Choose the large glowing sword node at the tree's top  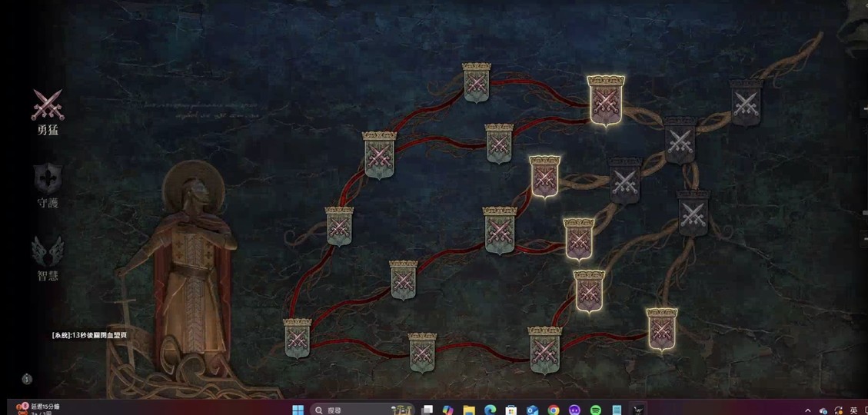(x=606, y=100)
